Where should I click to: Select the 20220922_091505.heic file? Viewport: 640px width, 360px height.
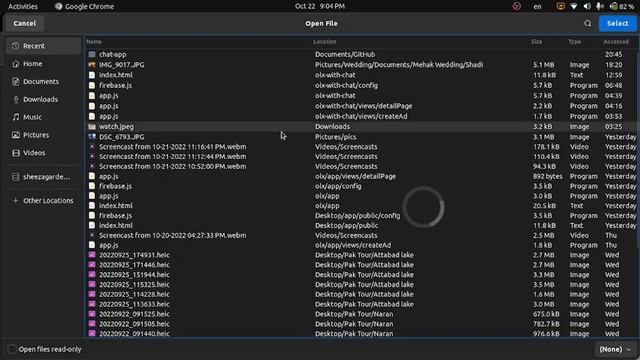point(361,324)
